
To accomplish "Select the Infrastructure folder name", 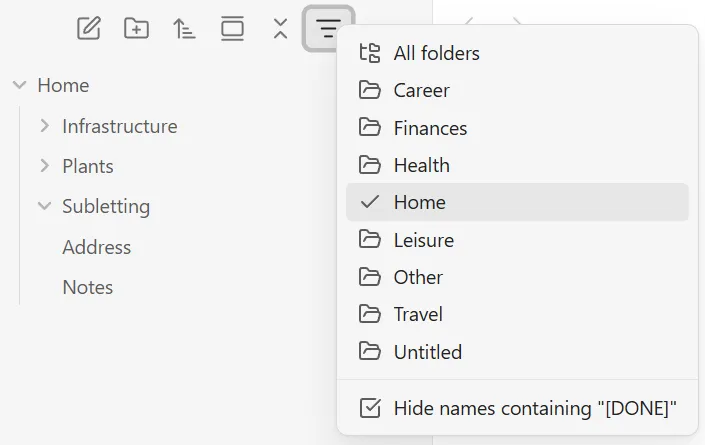I will click(120, 126).
